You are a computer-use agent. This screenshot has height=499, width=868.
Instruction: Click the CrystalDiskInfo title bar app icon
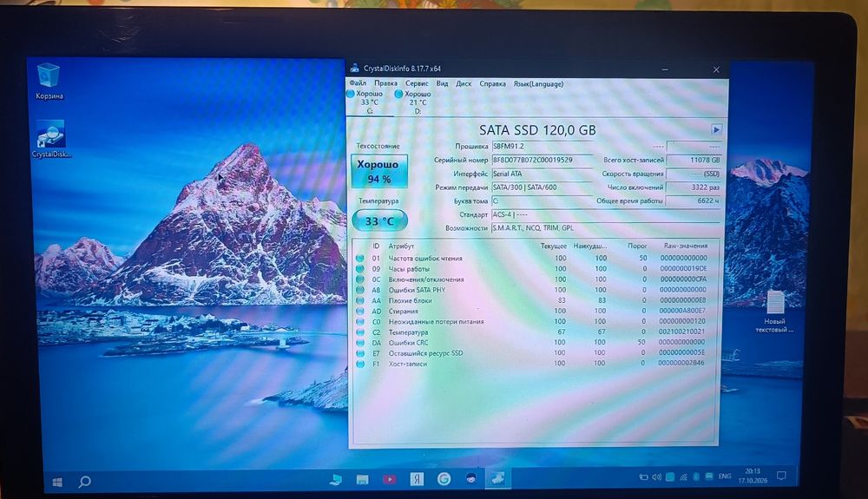[354, 69]
